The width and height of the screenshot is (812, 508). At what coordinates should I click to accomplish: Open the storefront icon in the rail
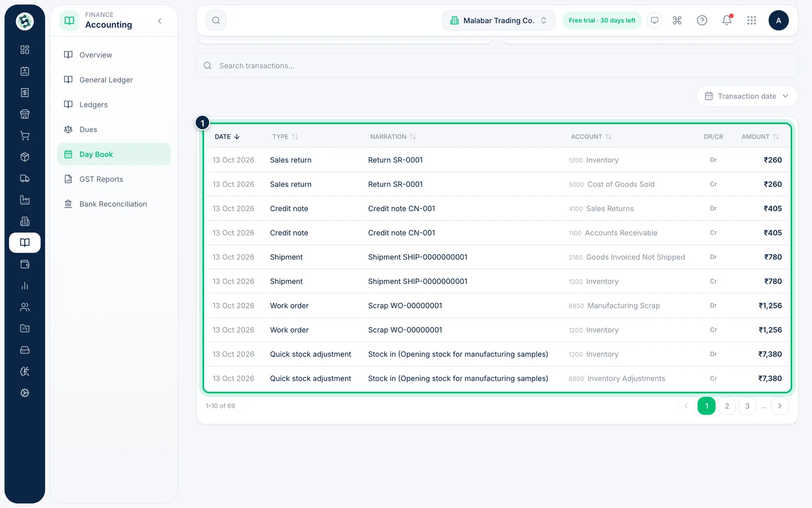pos(24,114)
